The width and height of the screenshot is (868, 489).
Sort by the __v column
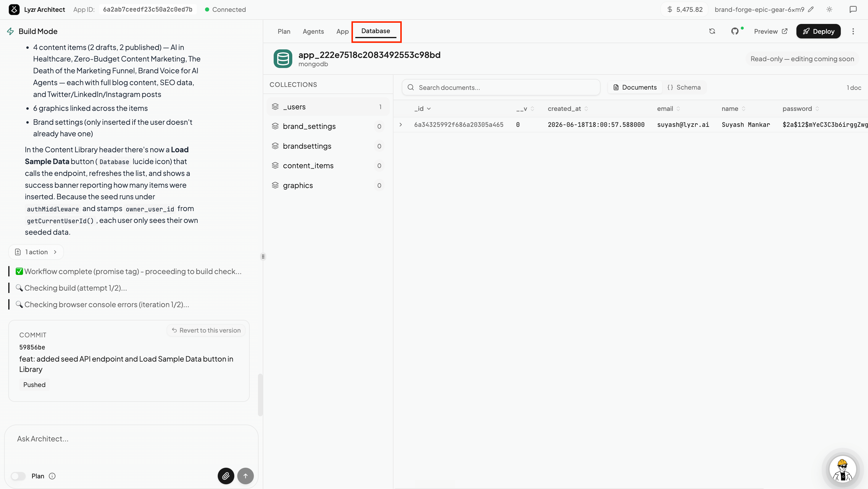click(x=525, y=109)
